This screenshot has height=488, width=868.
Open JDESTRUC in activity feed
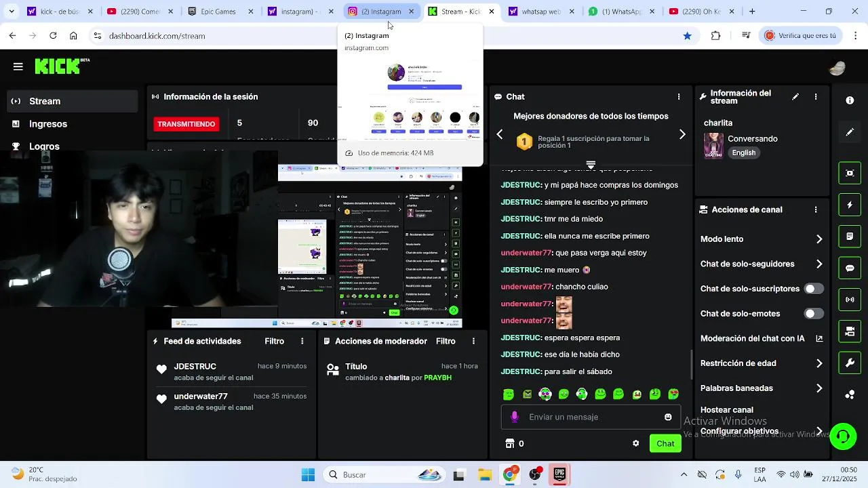click(195, 366)
